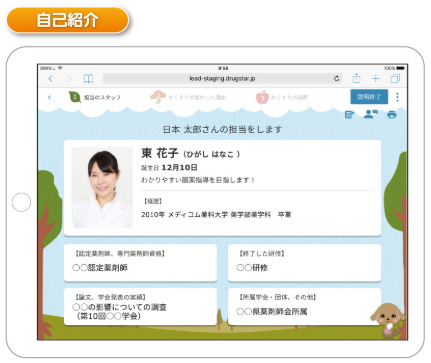Viewport: 431px width, 363px height.
Task: Tap the printer icon
Action: 392,115
